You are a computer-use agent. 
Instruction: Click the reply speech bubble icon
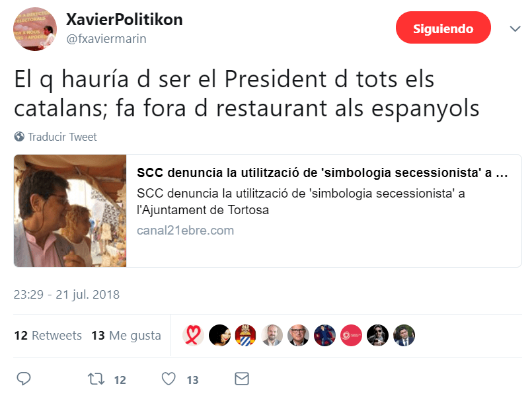coord(24,379)
